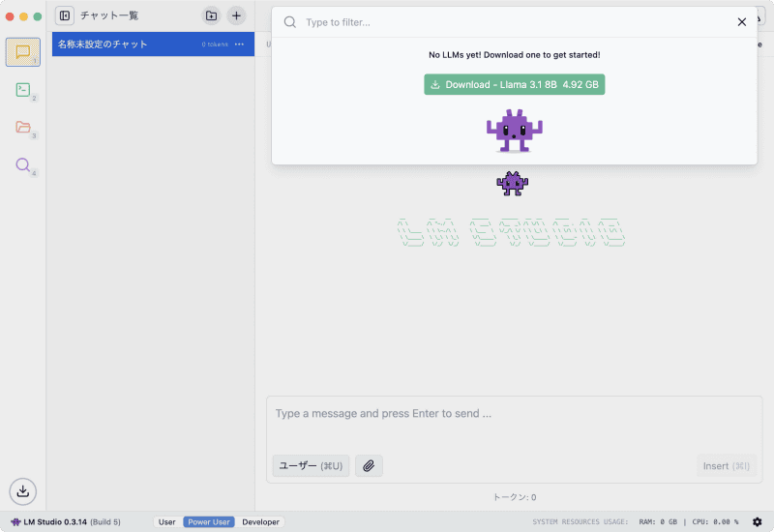Switch to User mode

pos(167,522)
